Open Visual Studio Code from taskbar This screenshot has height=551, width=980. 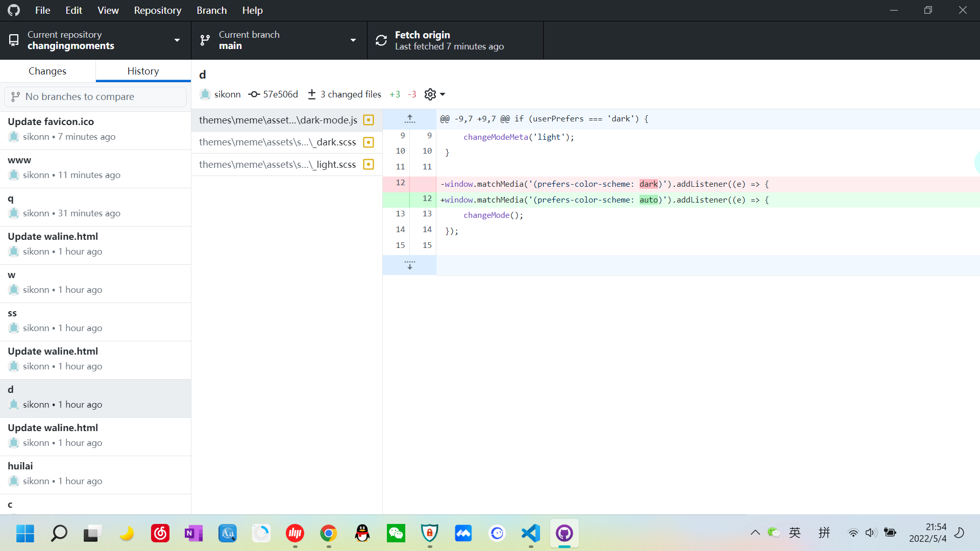531,533
